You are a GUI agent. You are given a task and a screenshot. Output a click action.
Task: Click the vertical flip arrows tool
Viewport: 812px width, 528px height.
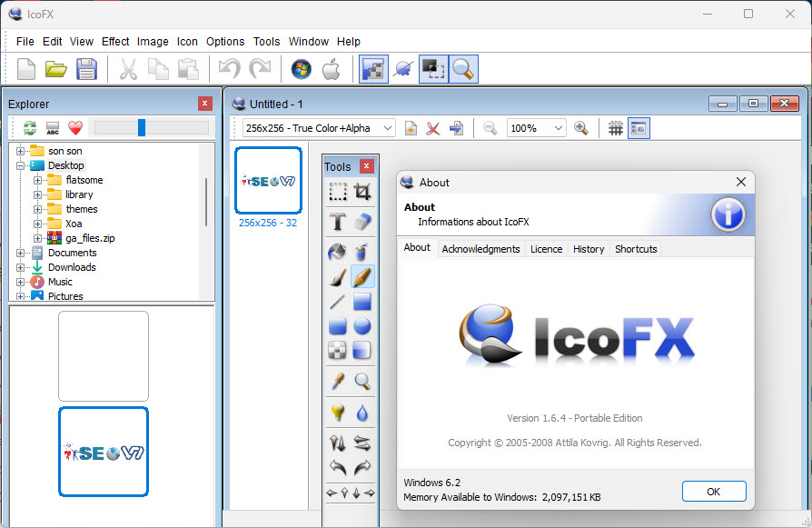(x=338, y=443)
